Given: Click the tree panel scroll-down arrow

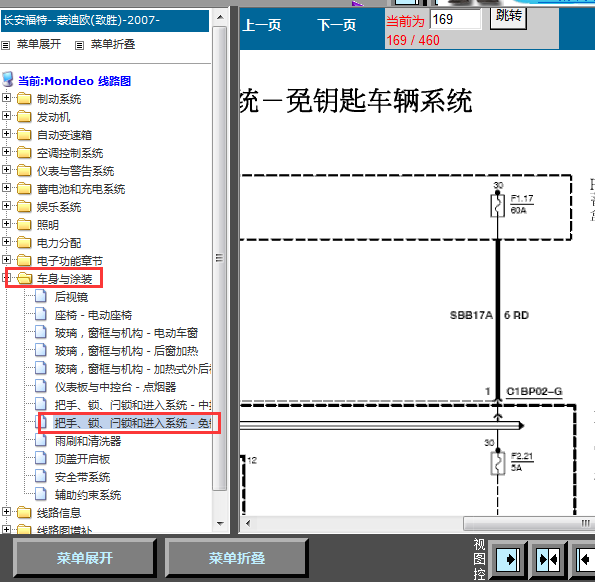Looking at the screenshot, I should (220, 524).
